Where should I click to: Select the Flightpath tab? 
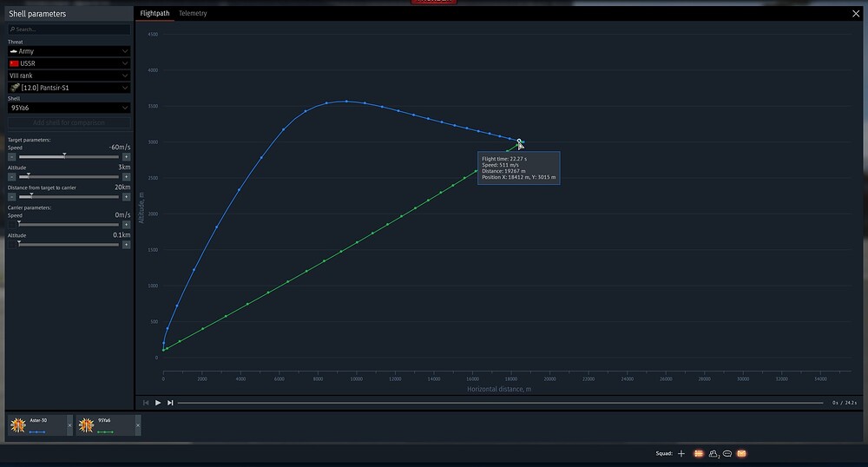(x=155, y=13)
